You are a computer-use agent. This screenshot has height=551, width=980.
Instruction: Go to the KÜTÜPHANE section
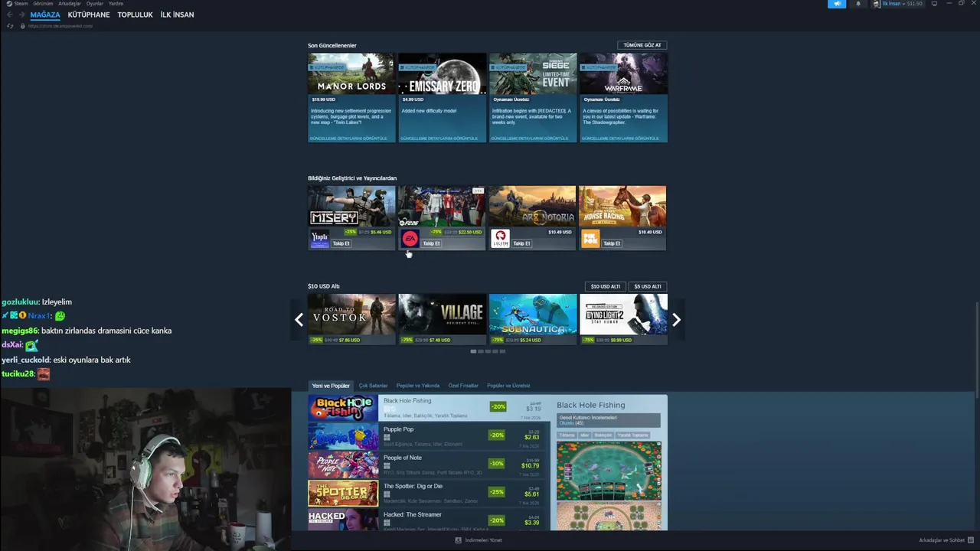(89, 15)
